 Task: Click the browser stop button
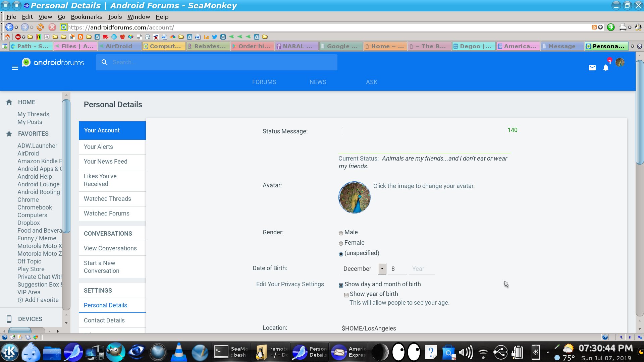52,27
